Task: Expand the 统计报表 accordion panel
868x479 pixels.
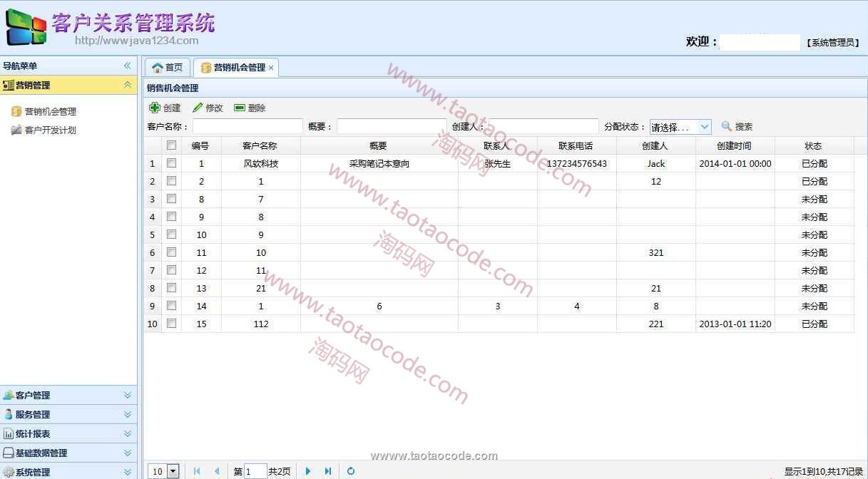Action: pyautogui.click(x=128, y=433)
